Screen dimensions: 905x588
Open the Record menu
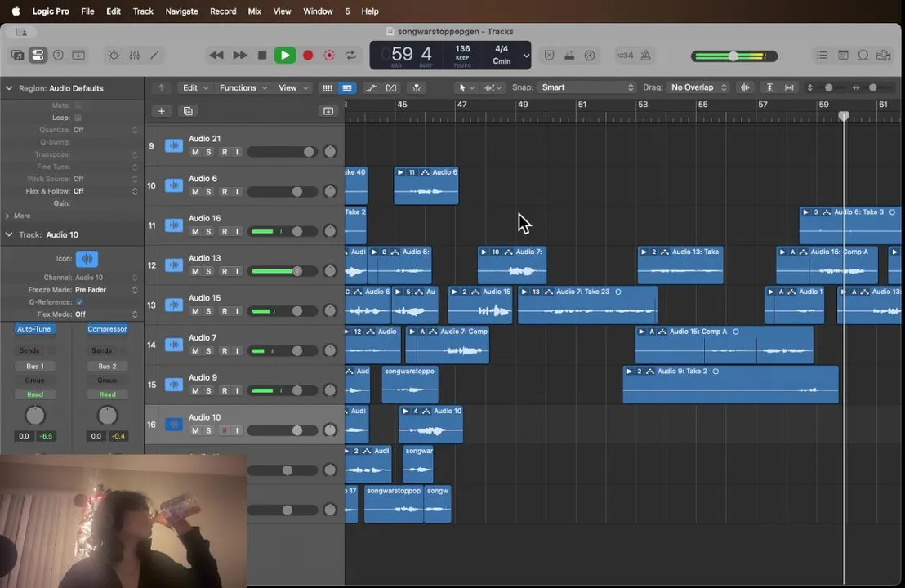point(223,11)
